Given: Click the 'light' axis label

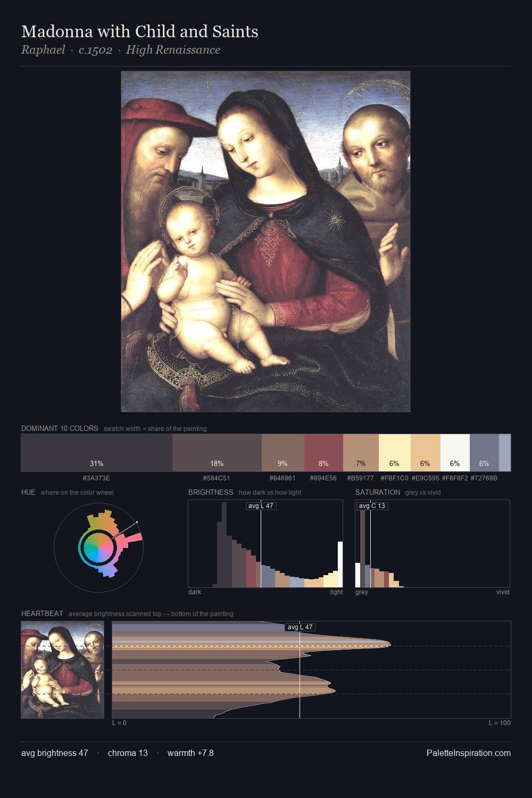Looking at the screenshot, I should pyautogui.click(x=336, y=592).
